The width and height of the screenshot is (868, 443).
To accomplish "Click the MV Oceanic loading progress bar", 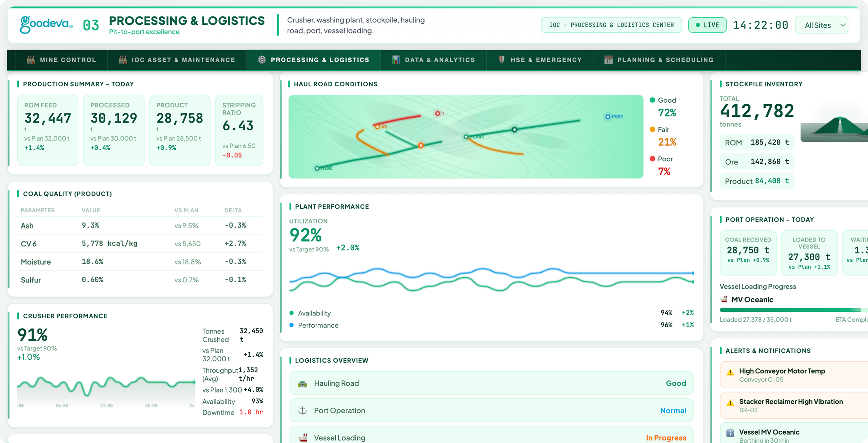I will click(794, 310).
